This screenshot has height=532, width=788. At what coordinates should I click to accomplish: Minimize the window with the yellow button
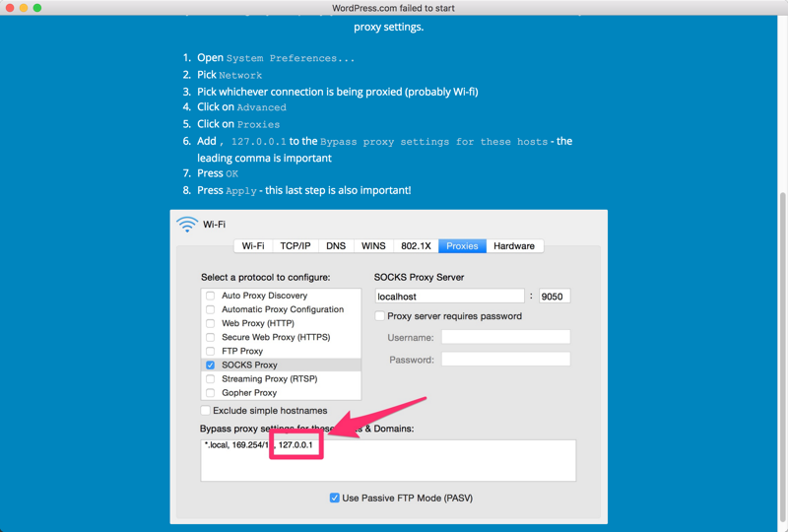click(24, 8)
